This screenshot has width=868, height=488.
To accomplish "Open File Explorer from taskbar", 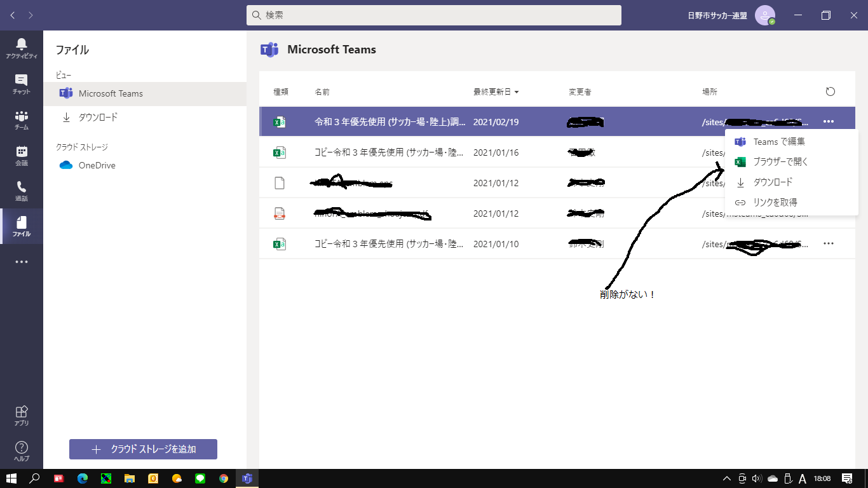I will [129, 478].
